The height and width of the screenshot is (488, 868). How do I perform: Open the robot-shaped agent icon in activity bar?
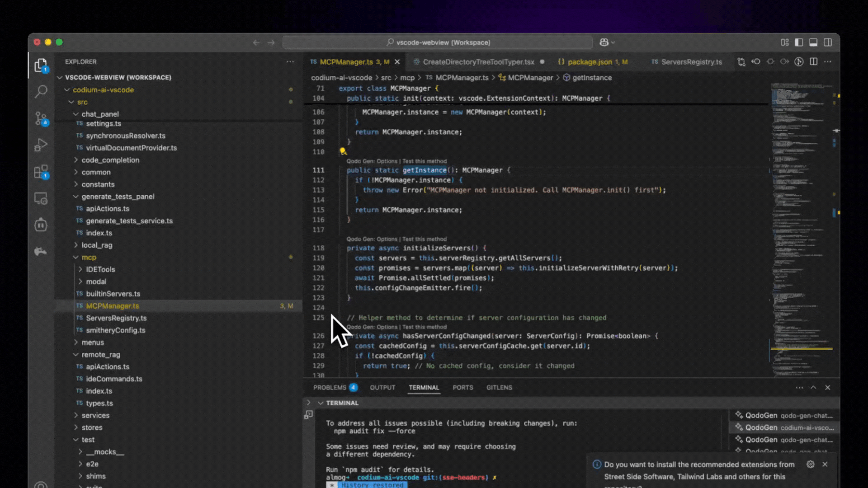pos(41,225)
